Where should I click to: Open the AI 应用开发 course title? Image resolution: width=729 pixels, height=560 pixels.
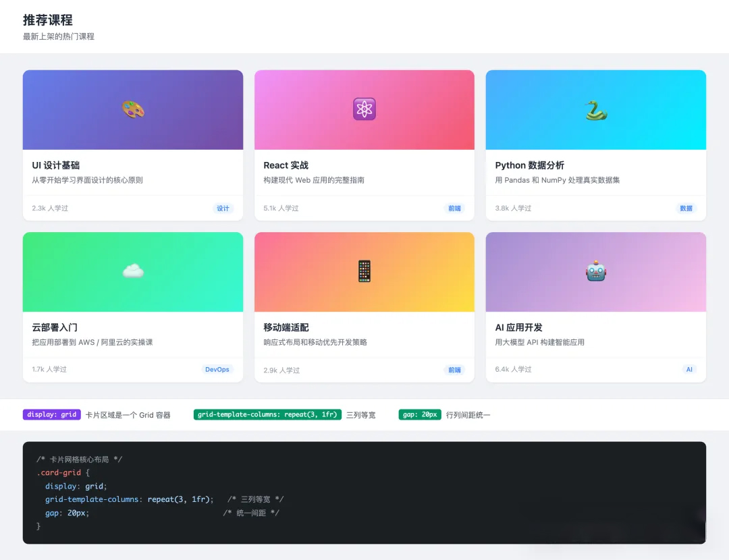point(518,327)
